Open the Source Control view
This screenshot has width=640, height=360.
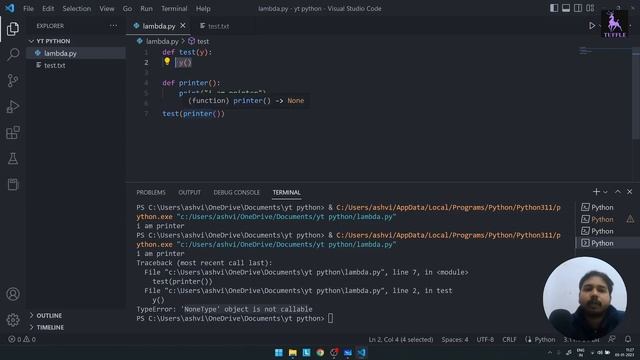[13, 80]
